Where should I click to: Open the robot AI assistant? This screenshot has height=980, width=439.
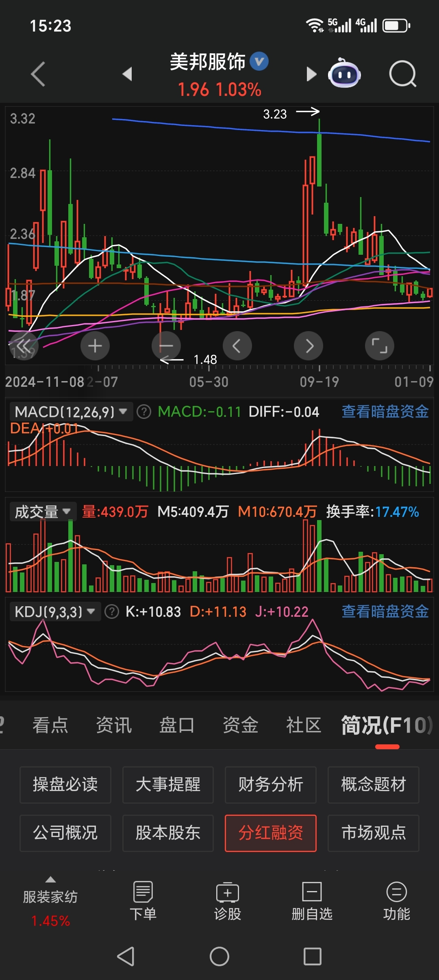click(x=344, y=74)
